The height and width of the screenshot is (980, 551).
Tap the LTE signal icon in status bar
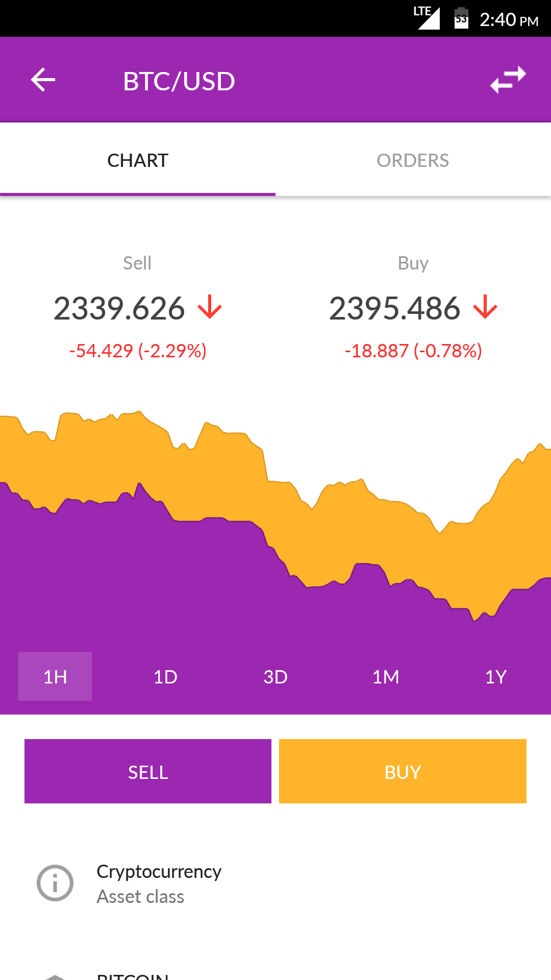(x=427, y=18)
